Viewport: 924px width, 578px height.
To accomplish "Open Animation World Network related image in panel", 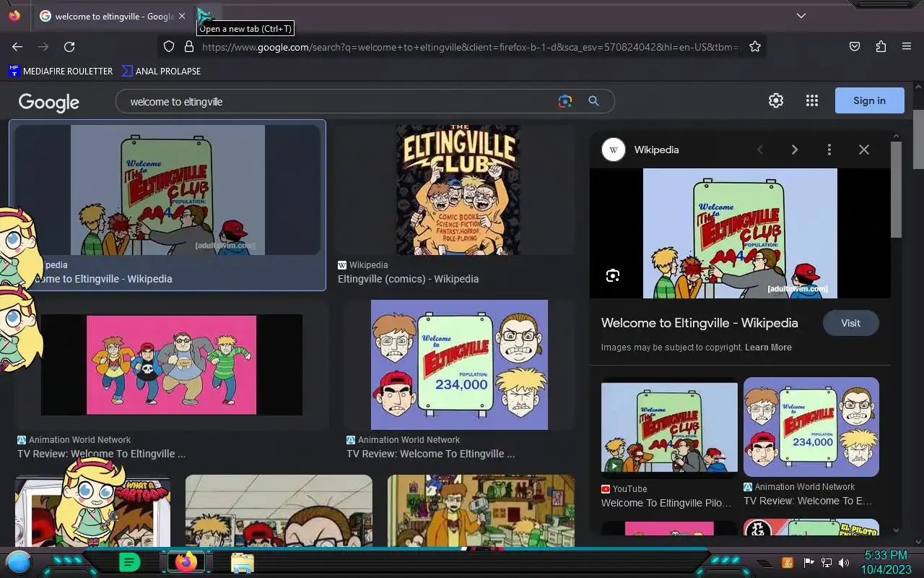I will 811,427.
